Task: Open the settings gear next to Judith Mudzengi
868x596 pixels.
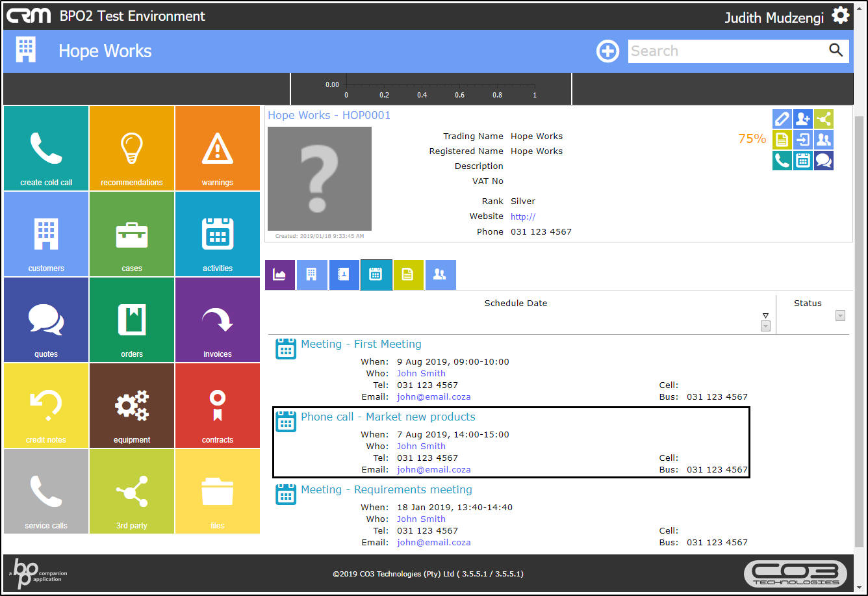Action: (841, 16)
